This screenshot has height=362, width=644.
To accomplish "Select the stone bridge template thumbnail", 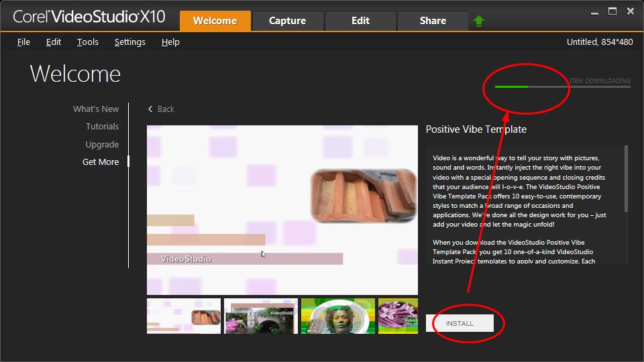I will click(x=261, y=316).
